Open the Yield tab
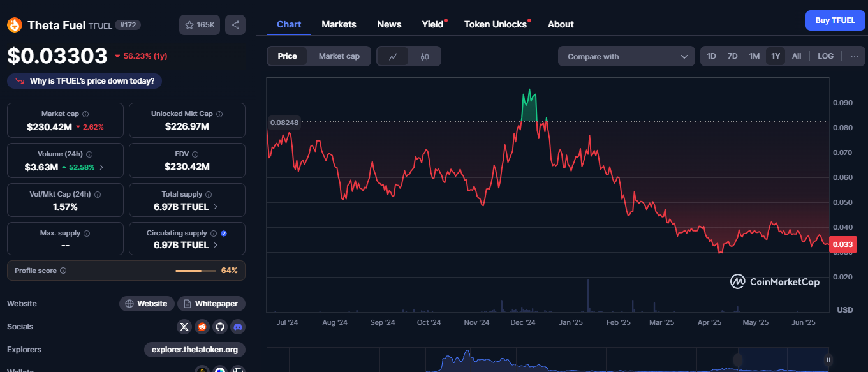The width and height of the screenshot is (868, 372). click(434, 24)
